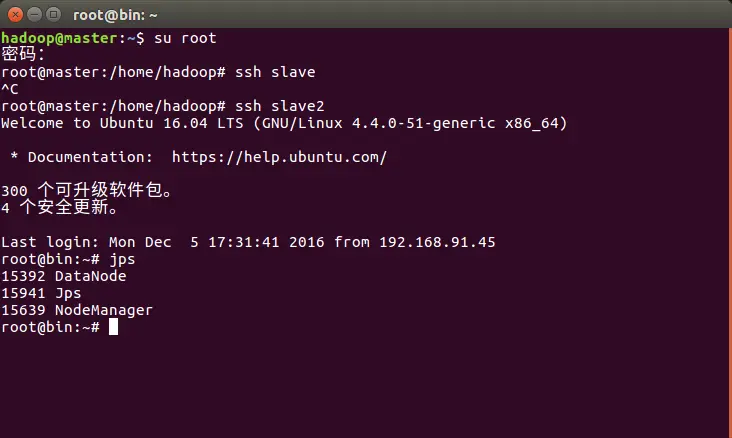Click the 'ssh slave2' command
This screenshot has height=438, width=732.
coord(279,106)
